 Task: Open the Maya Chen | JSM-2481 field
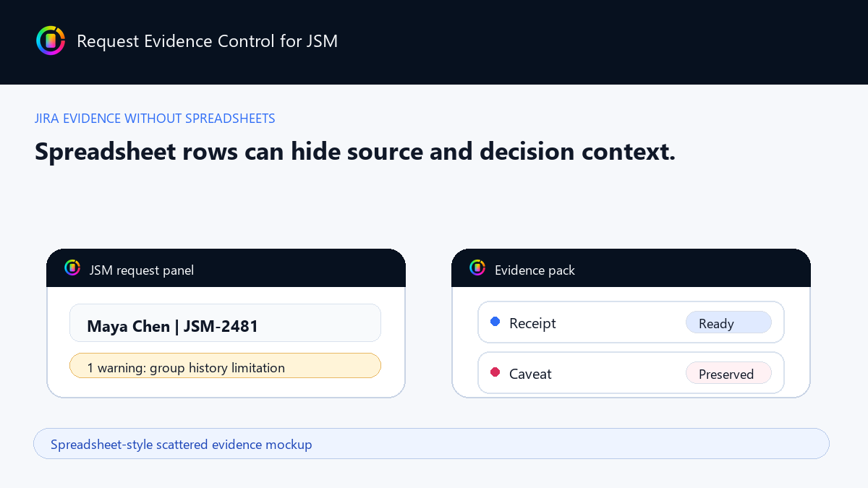tap(225, 322)
